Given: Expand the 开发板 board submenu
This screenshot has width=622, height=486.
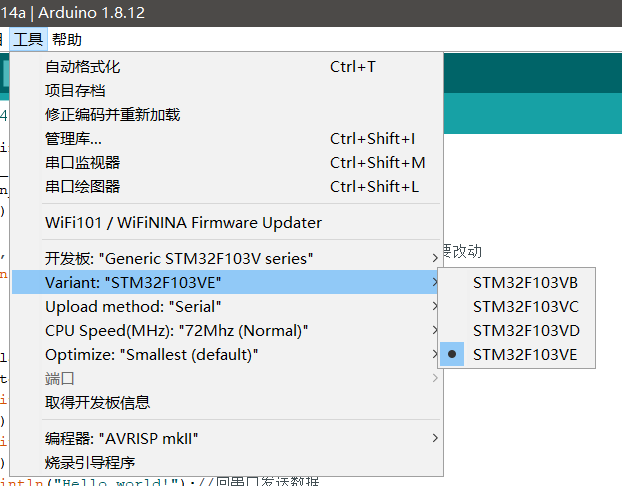Looking at the screenshot, I should [227, 259].
